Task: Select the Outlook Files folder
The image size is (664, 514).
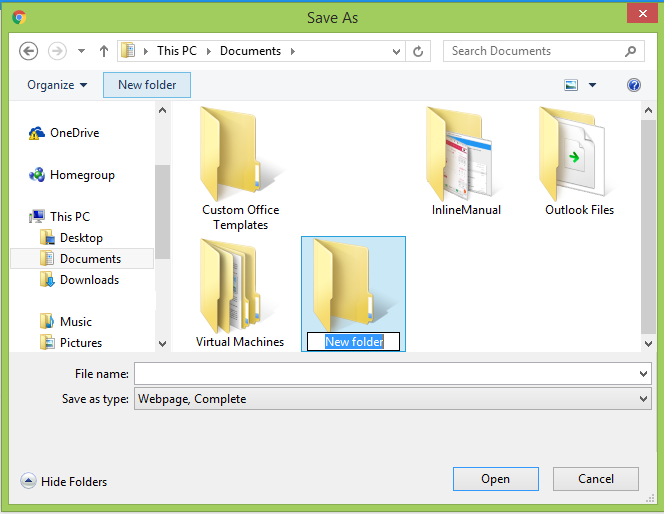Action: click(x=579, y=161)
